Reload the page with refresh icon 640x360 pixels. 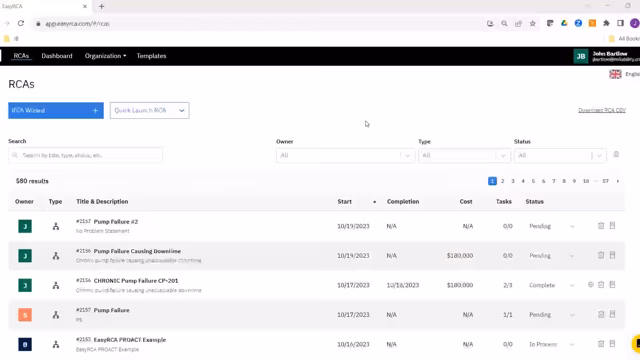pos(21,24)
